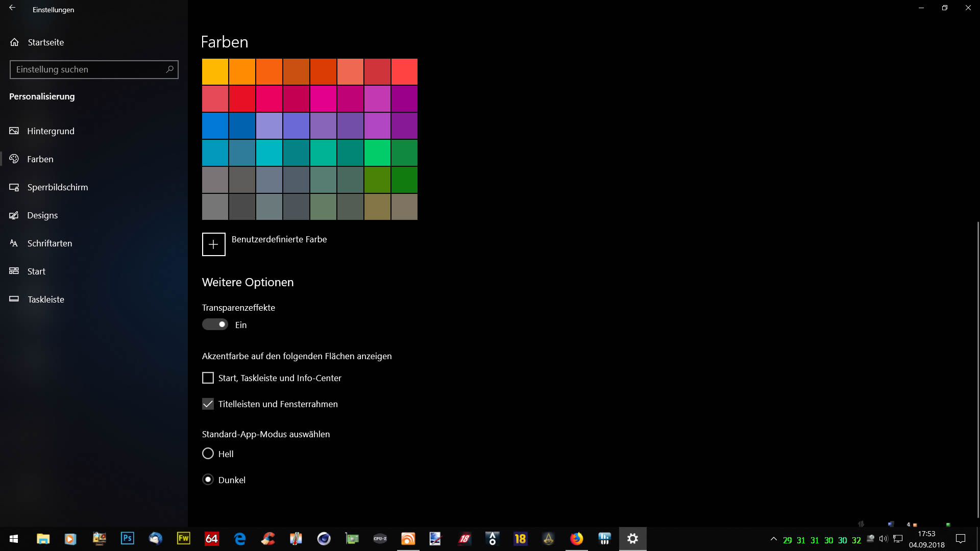Open the Schriftarten page
Image resolution: width=980 pixels, height=551 pixels.
pyautogui.click(x=50, y=243)
